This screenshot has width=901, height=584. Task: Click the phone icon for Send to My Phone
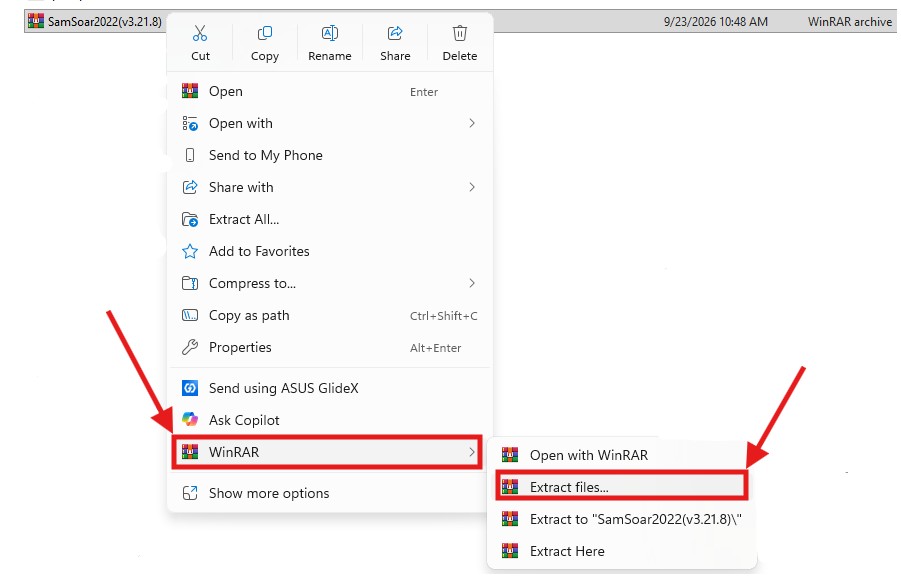pyautogui.click(x=190, y=155)
